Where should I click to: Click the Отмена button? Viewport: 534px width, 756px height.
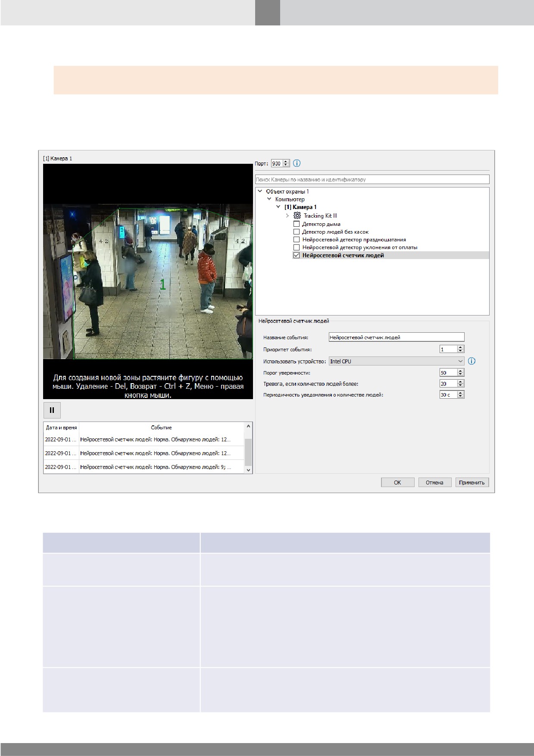(434, 482)
